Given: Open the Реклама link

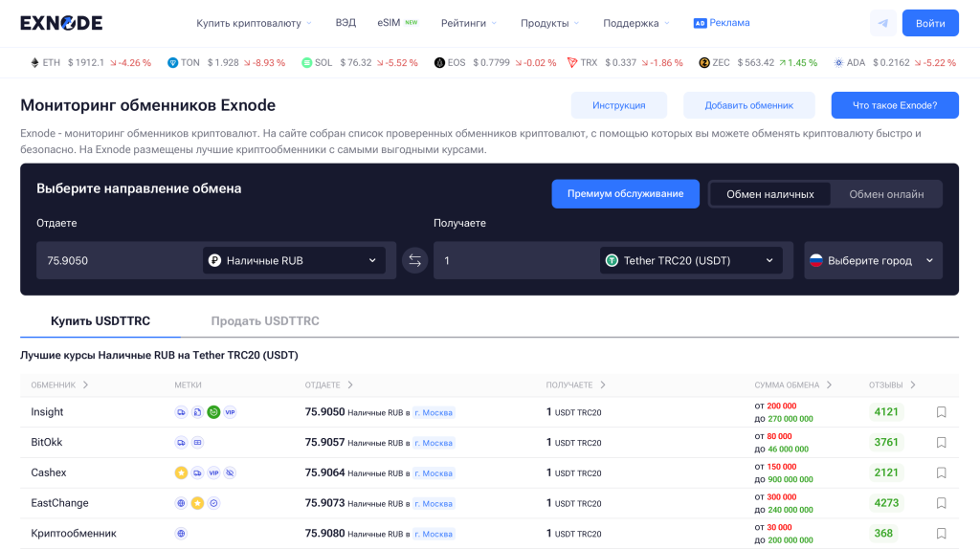Looking at the screenshot, I should pos(722,23).
